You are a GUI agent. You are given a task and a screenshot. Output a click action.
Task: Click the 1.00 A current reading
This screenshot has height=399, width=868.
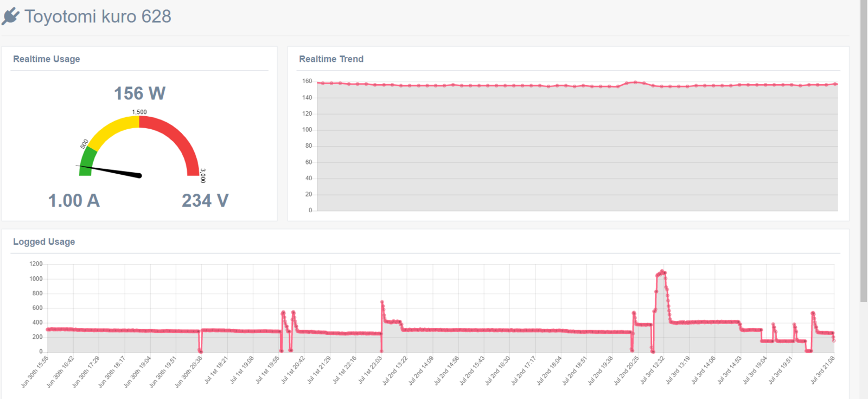coord(74,200)
